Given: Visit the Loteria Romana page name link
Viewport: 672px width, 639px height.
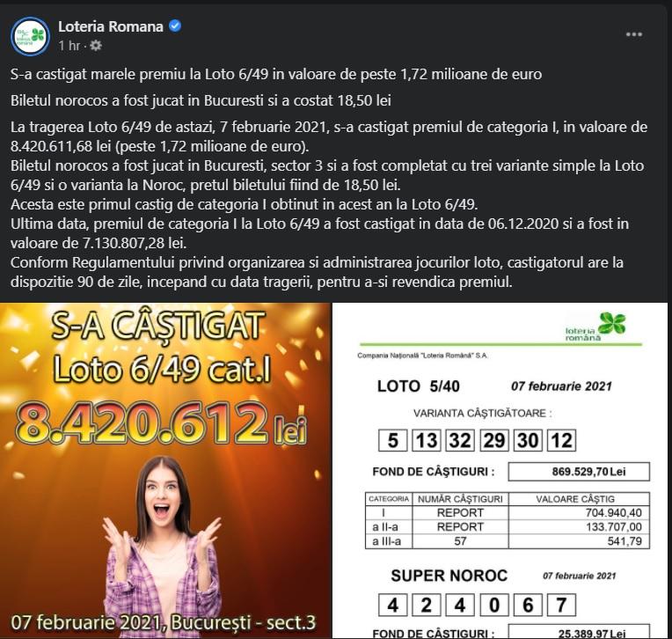Looking at the screenshot, I should (111, 26).
